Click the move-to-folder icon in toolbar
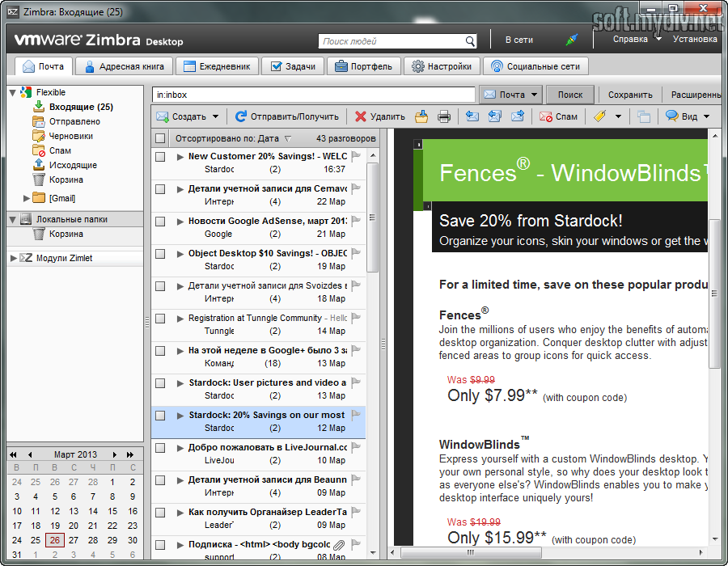Image resolution: width=728 pixels, height=566 pixels. point(421,116)
